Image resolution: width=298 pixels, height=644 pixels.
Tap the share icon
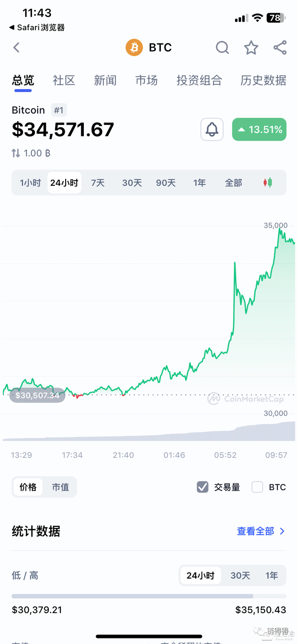[x=280, y=48]
